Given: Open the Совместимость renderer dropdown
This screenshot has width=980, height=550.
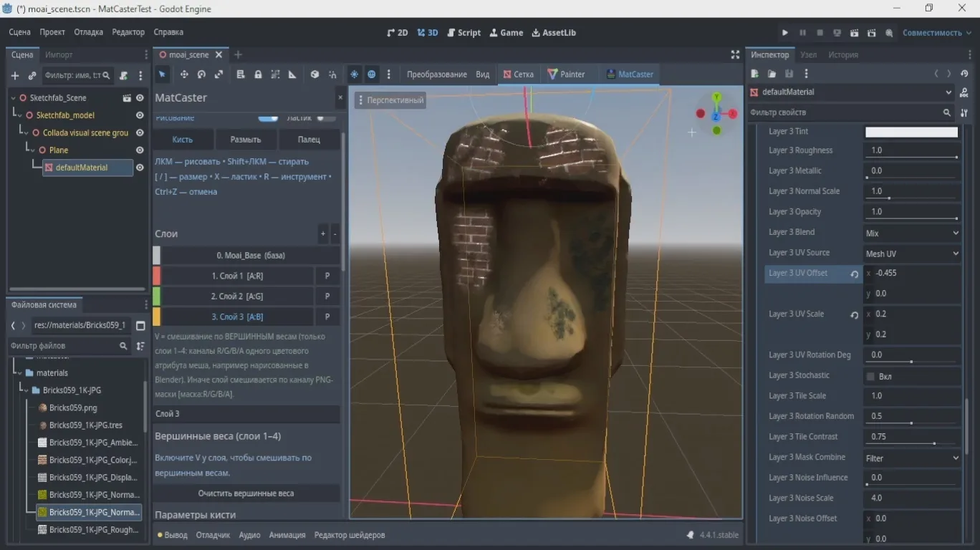Looking at the screenshot, I should (936, 33).
